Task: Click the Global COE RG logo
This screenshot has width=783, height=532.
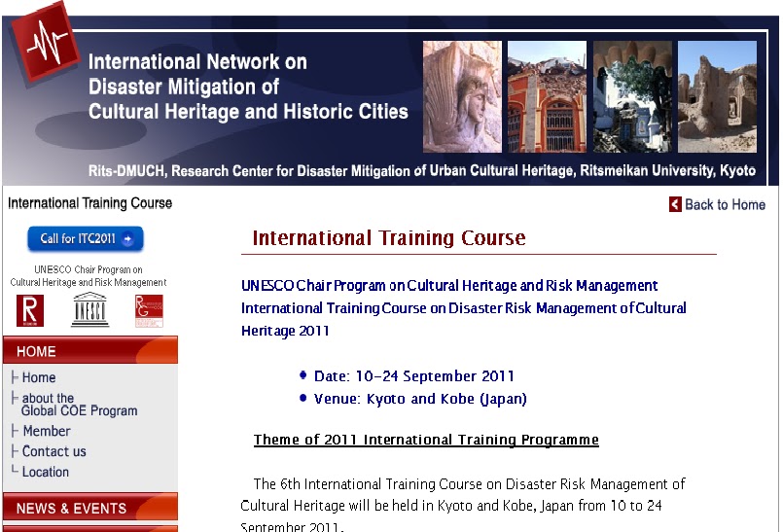Action: (149, 311)
